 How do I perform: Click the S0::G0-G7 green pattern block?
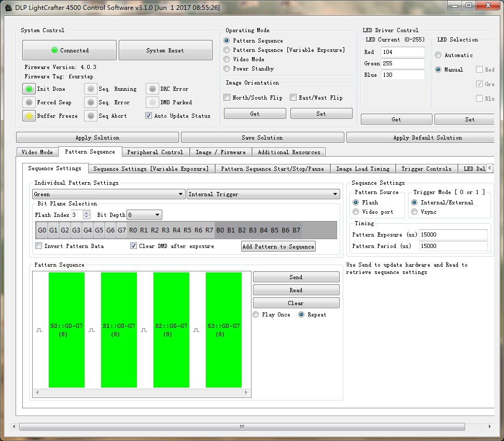66,330
